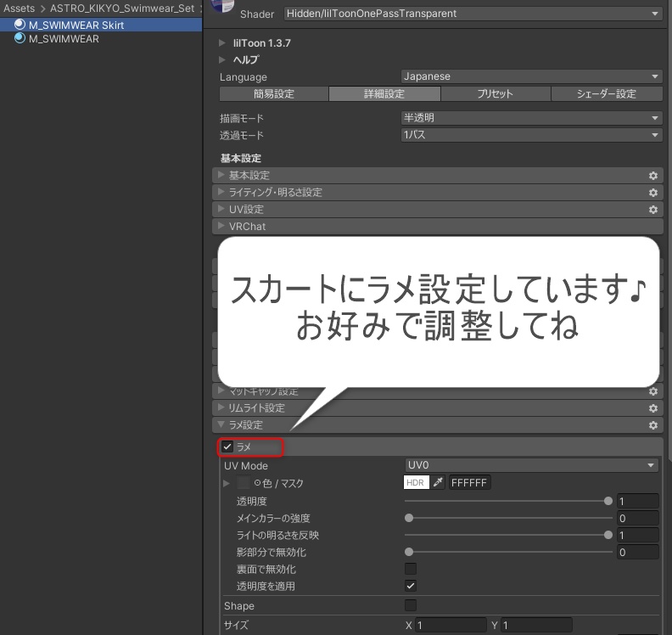Toggle the Shape checkbox
The height and width of the screenshot is (635, 672).
[411, 605]
